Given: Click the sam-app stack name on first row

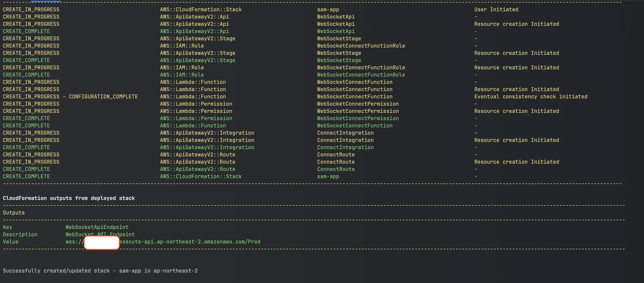Looking at the screenshot, I should pyautogui.click(x=328, y=9).
